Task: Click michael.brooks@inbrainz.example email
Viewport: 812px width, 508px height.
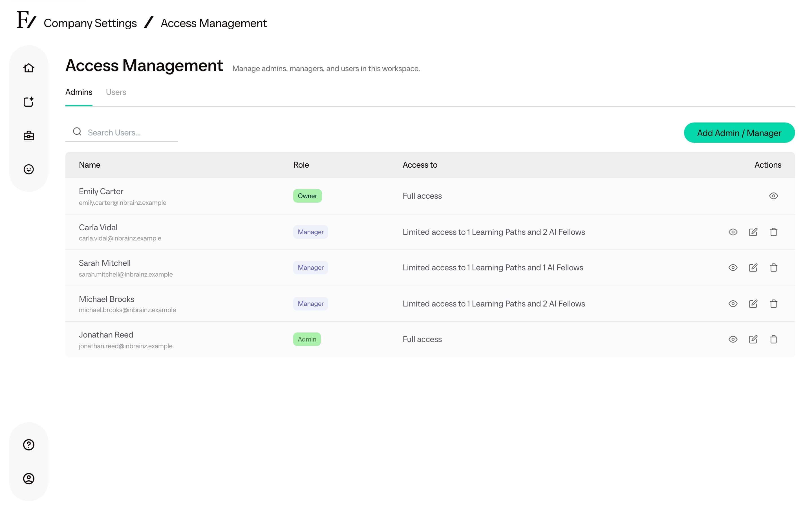Action: click(x=127, y=310)
